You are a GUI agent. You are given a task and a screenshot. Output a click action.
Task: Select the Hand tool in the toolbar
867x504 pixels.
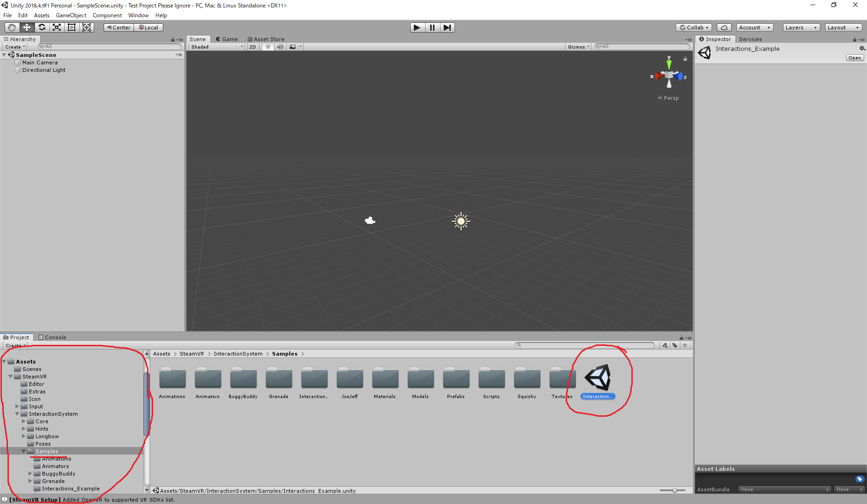tap(12, 27)
